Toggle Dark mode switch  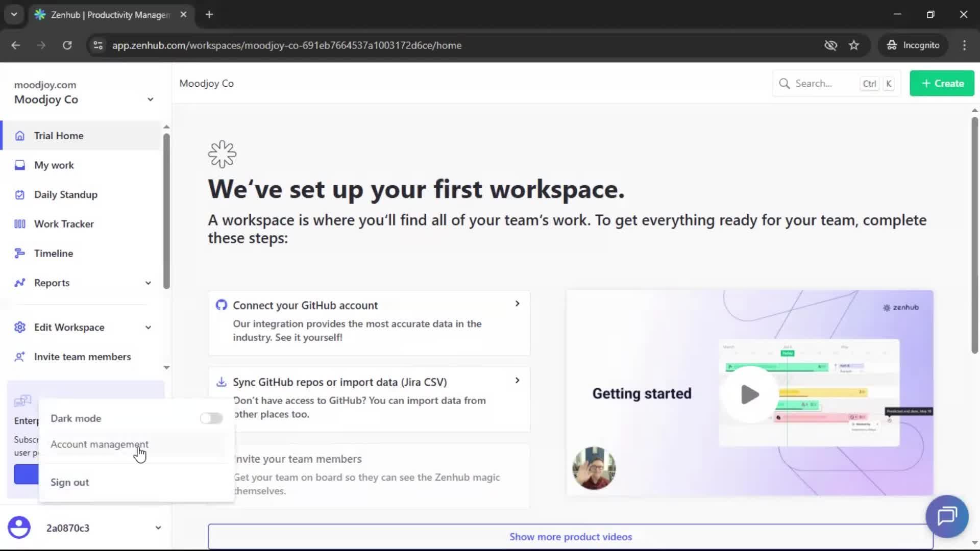pyautogui.click(x=211, y=418)
